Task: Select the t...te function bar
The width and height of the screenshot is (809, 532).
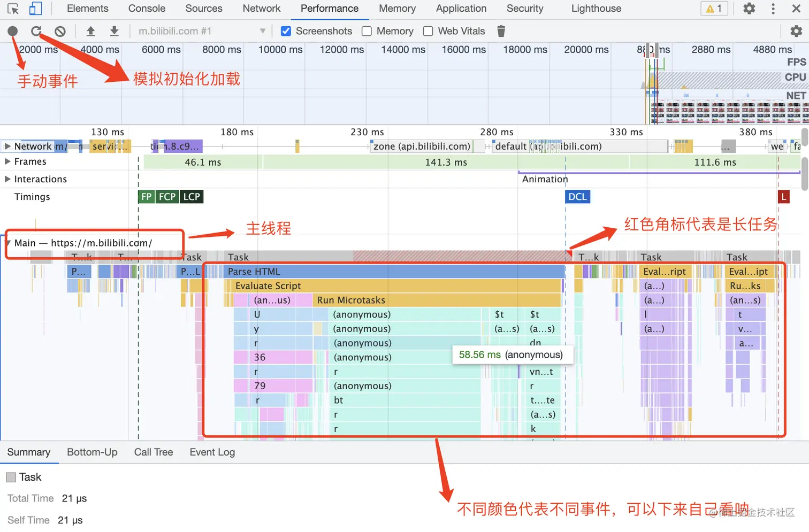Action: point(543,400)
